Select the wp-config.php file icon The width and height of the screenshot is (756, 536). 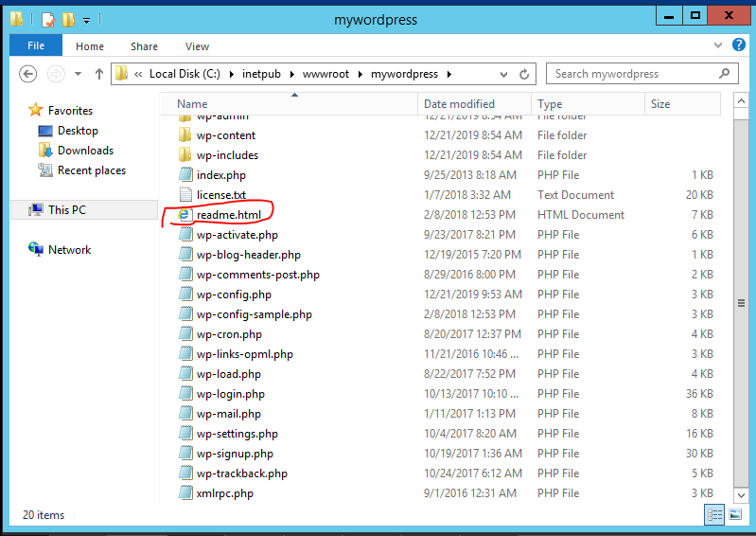coord(185,294)
